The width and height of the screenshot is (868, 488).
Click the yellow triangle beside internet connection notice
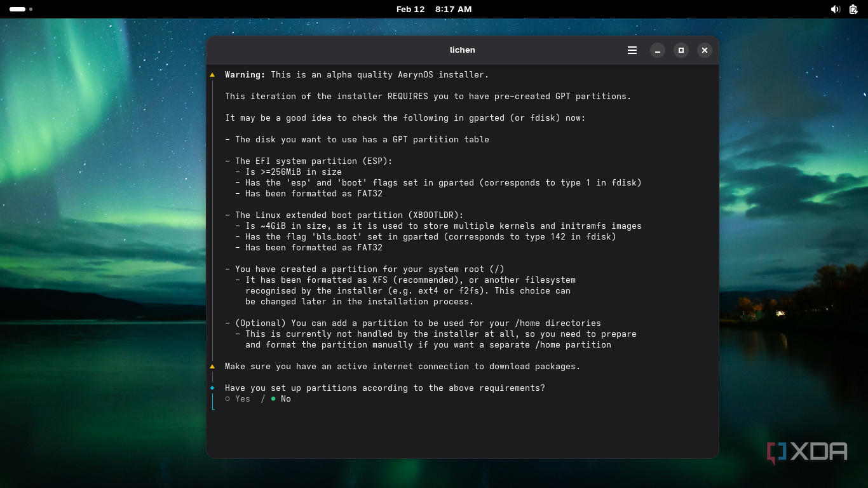(x=212, y=367)
